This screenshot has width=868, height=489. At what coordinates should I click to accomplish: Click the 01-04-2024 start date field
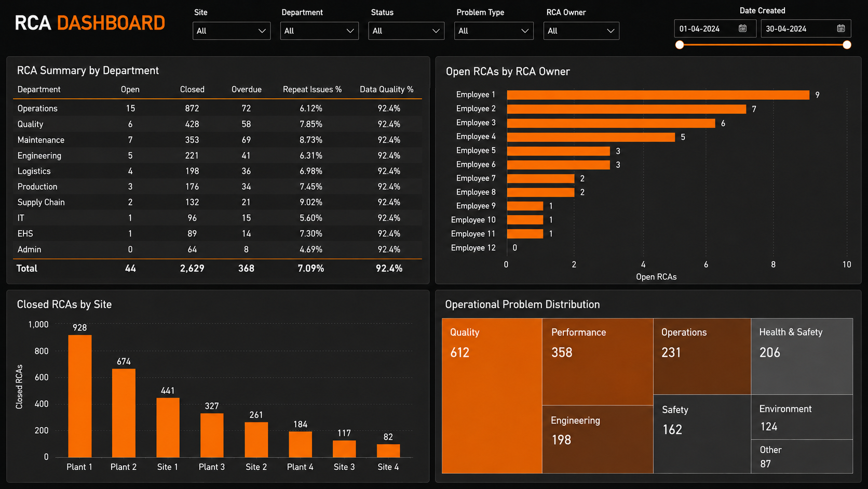(715, 29)
